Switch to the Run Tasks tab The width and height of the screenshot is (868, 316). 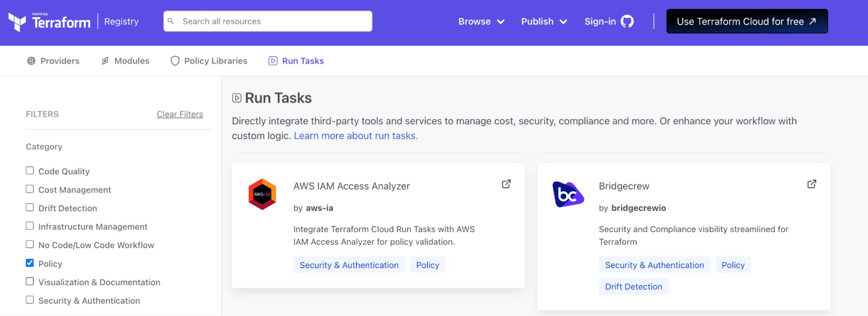coord(303,61)
